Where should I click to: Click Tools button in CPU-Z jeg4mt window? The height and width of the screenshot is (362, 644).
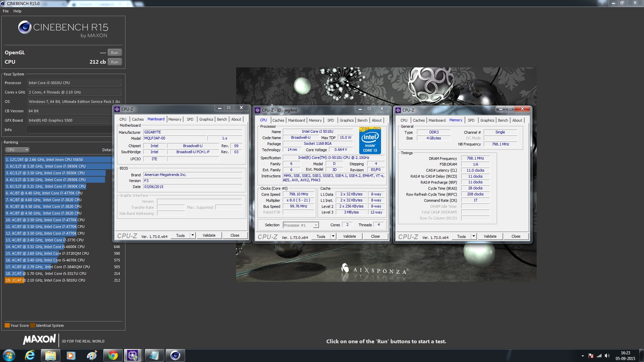pos(321,237)
